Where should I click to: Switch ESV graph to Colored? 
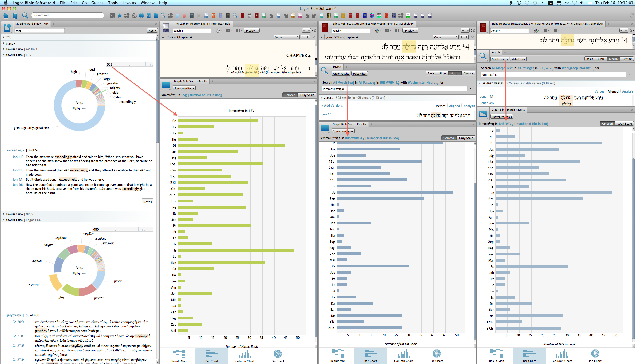click(290, 95)
